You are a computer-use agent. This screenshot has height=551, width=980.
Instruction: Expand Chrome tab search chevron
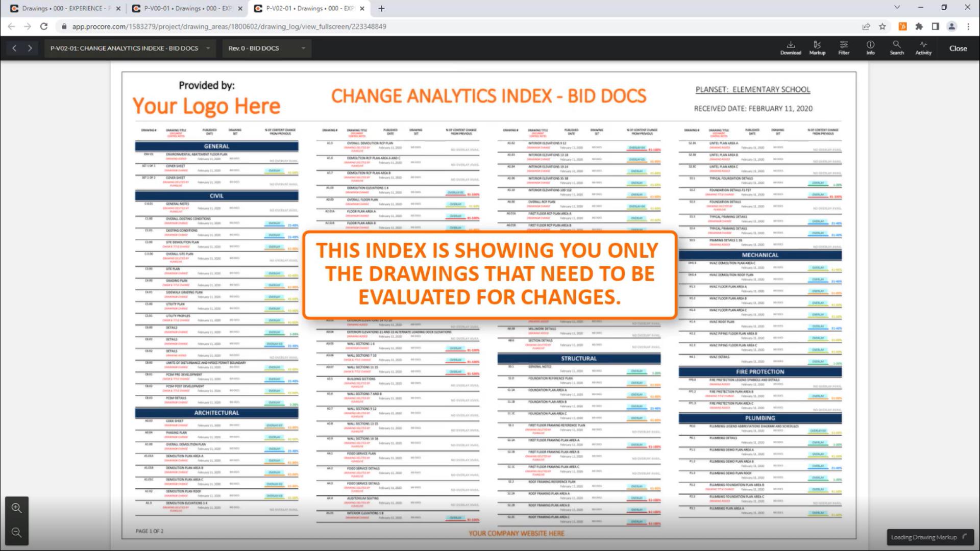coord(897,8)
